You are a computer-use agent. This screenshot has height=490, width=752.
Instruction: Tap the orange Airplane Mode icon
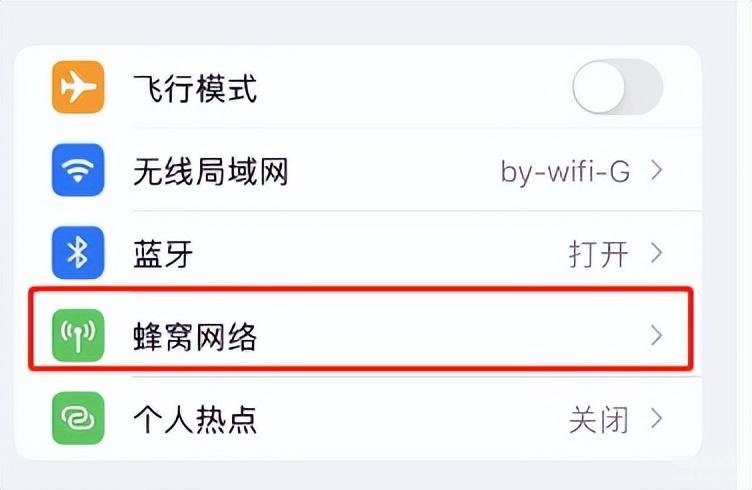[78, 88]
